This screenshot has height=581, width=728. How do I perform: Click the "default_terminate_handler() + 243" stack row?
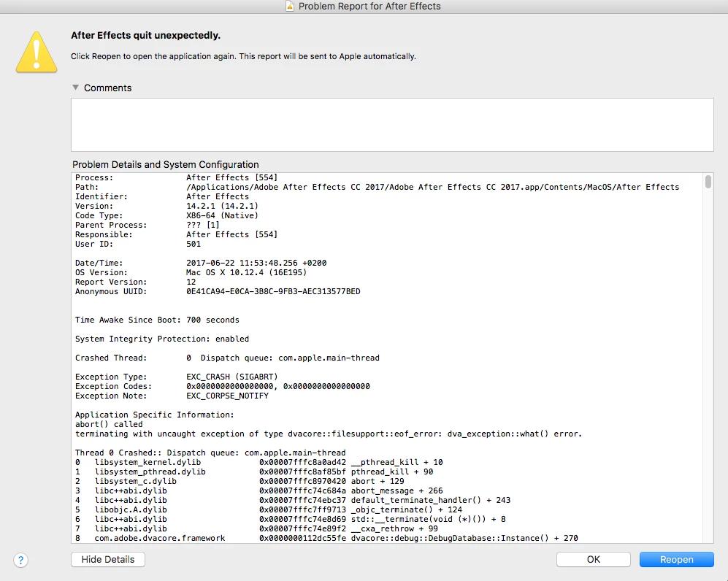(x=293, y=500)
